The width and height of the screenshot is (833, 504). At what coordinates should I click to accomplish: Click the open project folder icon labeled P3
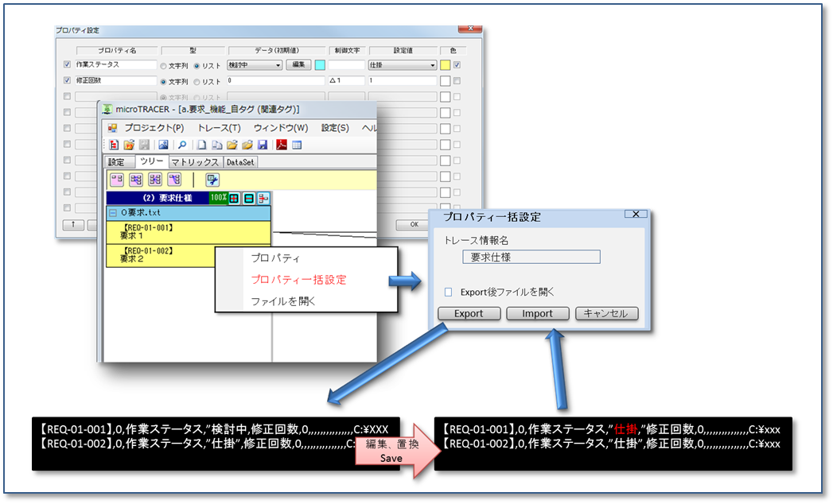[x=129, y=145]
